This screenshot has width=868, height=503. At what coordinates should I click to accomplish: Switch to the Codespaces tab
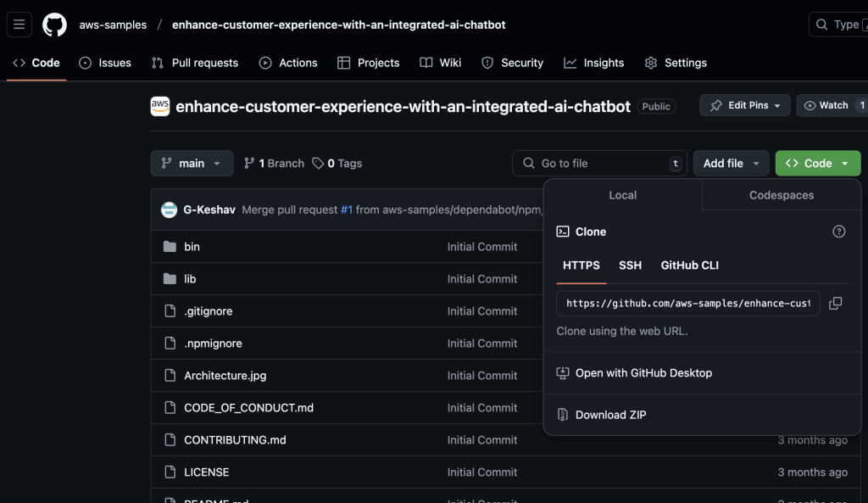pos(781,195)
